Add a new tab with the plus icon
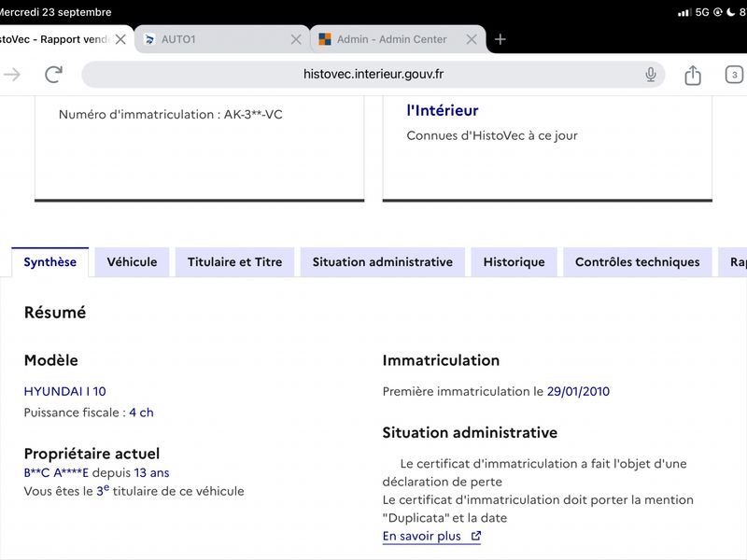 (500, 39)
